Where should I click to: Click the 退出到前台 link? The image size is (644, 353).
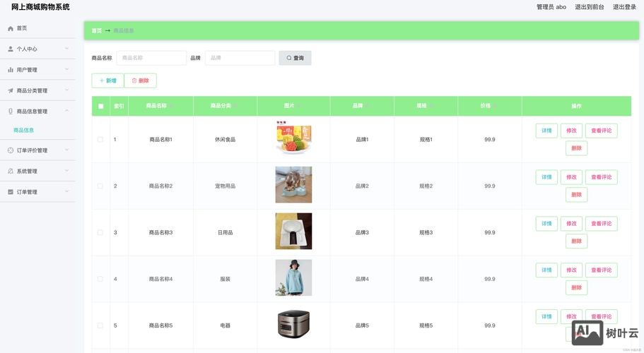pyautogui.click(x=590, y=7)
